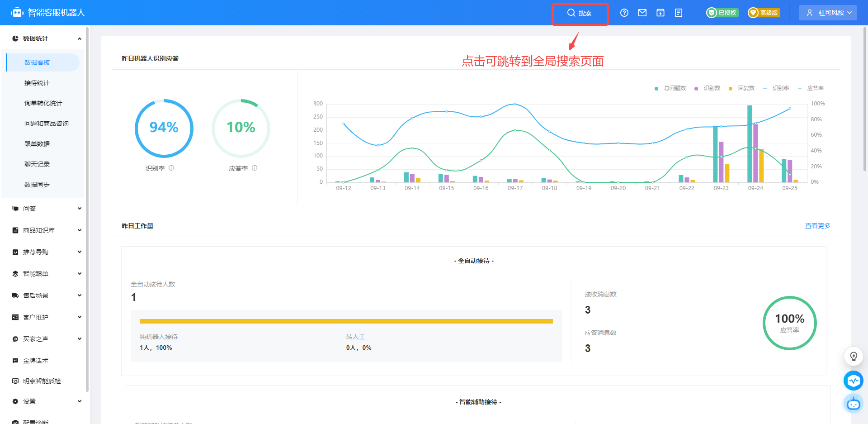Open the global search button
The height and width of the screenshot is (424, 868).
[x=580, y=13]
